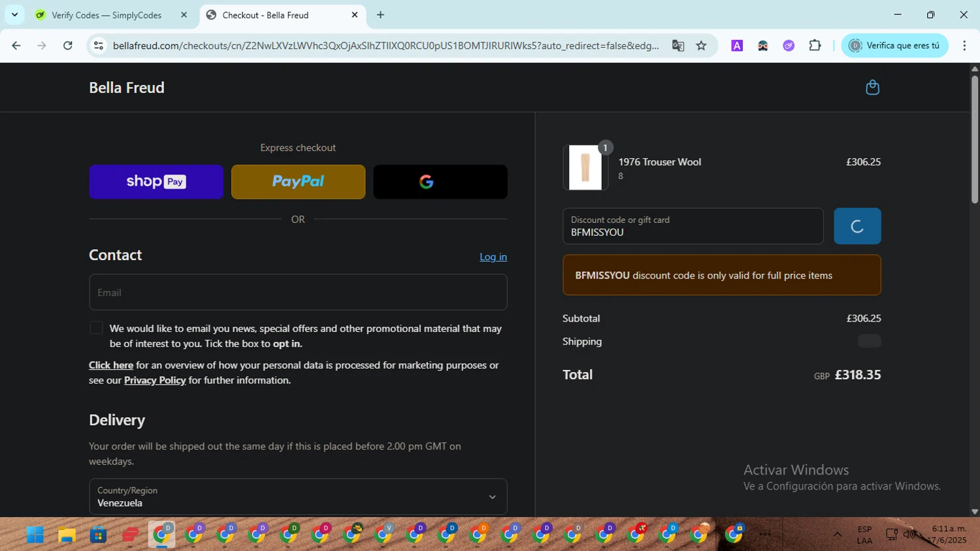Open the Chrome extensions puzzle icon
Image resolution: width=980 pixels, height=551 pixels.
tap(815, 46)
